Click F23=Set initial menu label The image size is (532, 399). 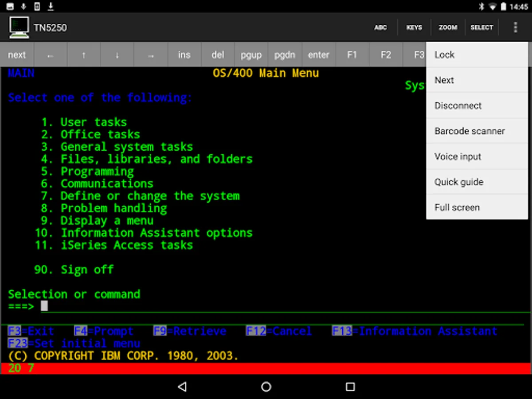click(74, 343)
